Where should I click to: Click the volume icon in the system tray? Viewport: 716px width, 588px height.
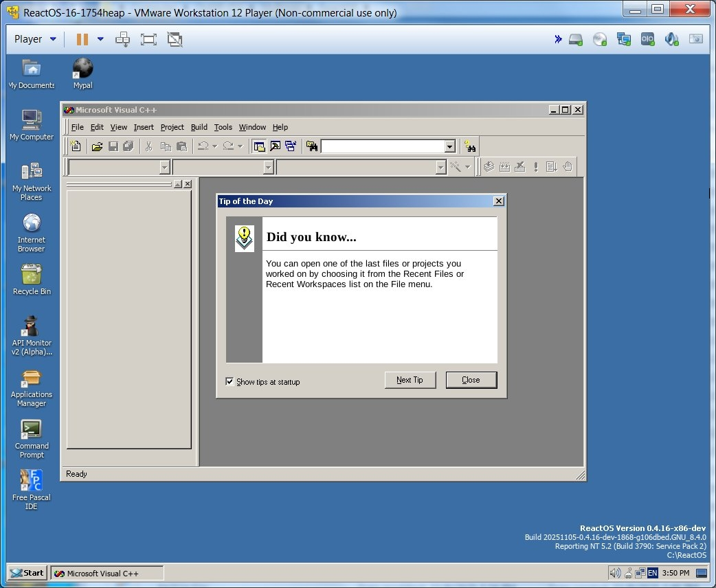tap(616, 572)
